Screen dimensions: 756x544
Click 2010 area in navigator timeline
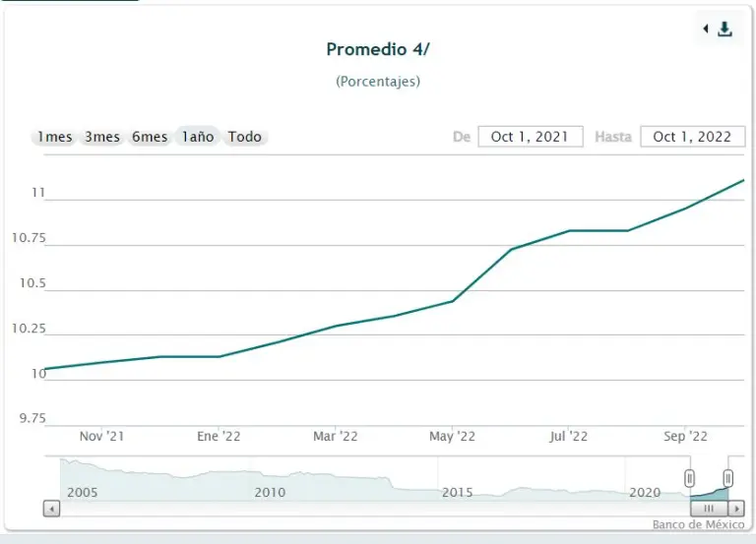pyautogui.click(x=270, y=491)
